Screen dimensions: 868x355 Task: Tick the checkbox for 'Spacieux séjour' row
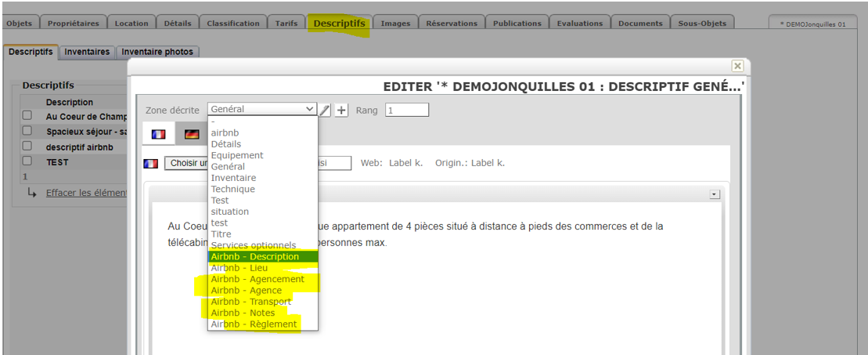[27, 132]
